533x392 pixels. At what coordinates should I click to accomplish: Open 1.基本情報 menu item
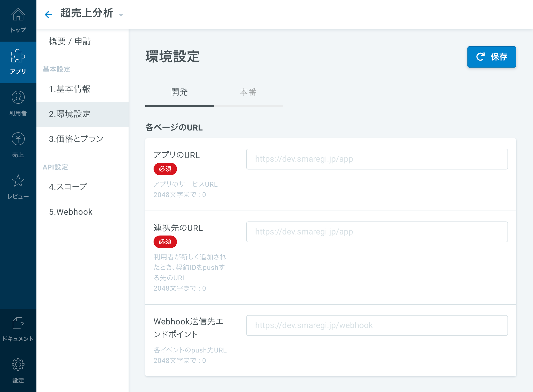83,89
